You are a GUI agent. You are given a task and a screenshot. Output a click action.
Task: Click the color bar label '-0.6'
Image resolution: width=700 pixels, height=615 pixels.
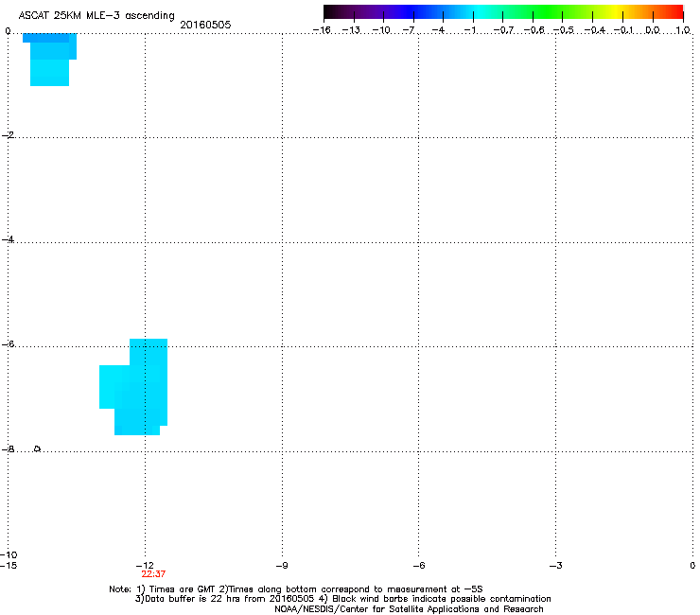534,30
